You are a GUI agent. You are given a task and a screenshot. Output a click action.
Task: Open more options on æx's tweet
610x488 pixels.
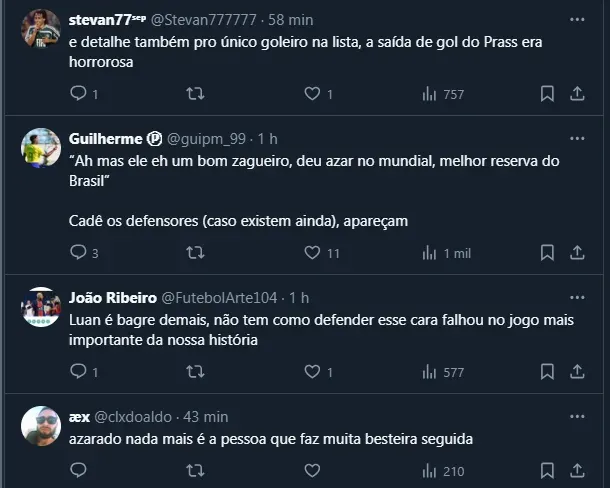(577, 416)
